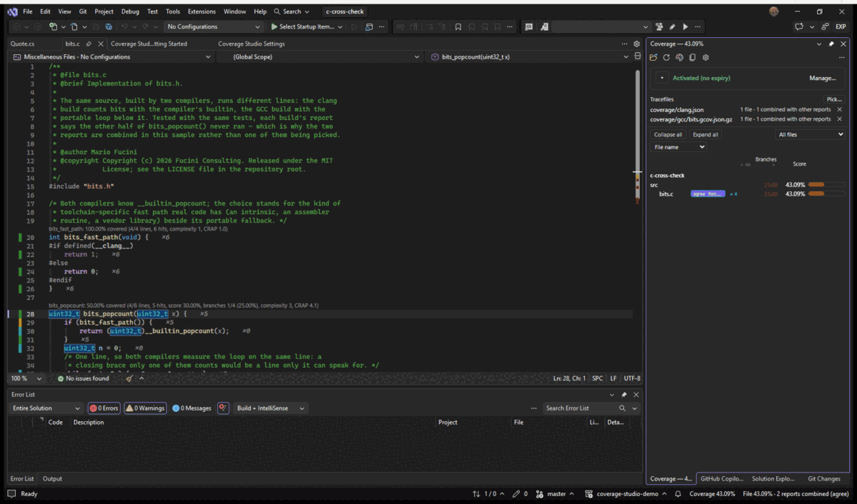Open the 100 % zoom level dropdown
This screenshot has width=857, height=504.
tap(26, 378)
